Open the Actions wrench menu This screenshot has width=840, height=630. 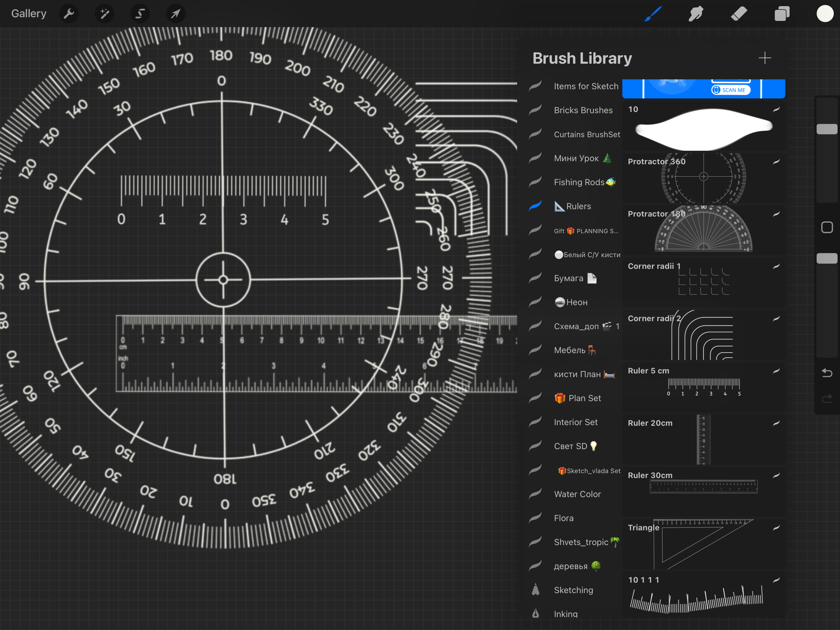point(69,13)
